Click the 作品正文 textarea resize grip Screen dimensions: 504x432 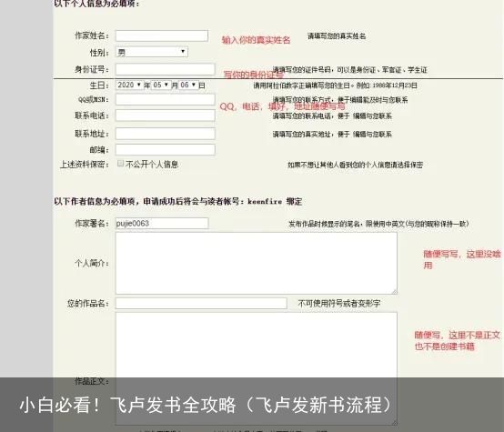point(395,423)
